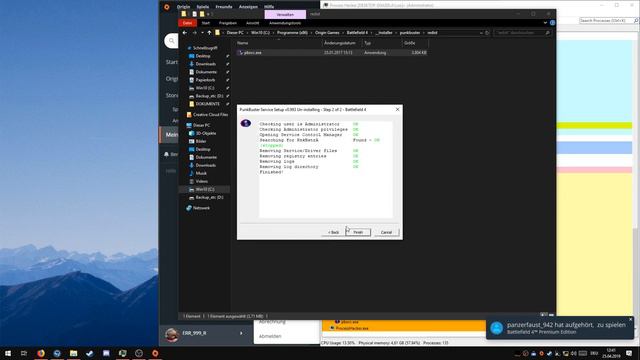
Task: Click 'Dieser PC' in the address breadcrumb
Action: 235,33
